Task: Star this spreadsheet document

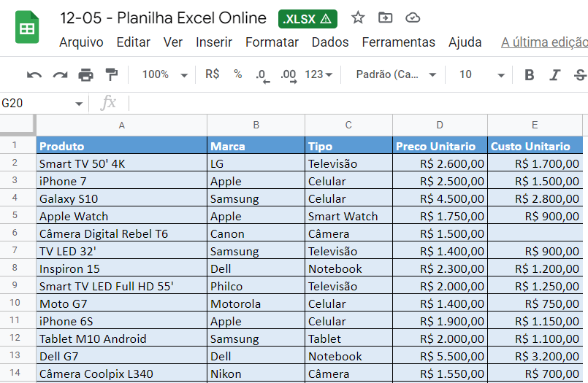Action: pos(358,18)
